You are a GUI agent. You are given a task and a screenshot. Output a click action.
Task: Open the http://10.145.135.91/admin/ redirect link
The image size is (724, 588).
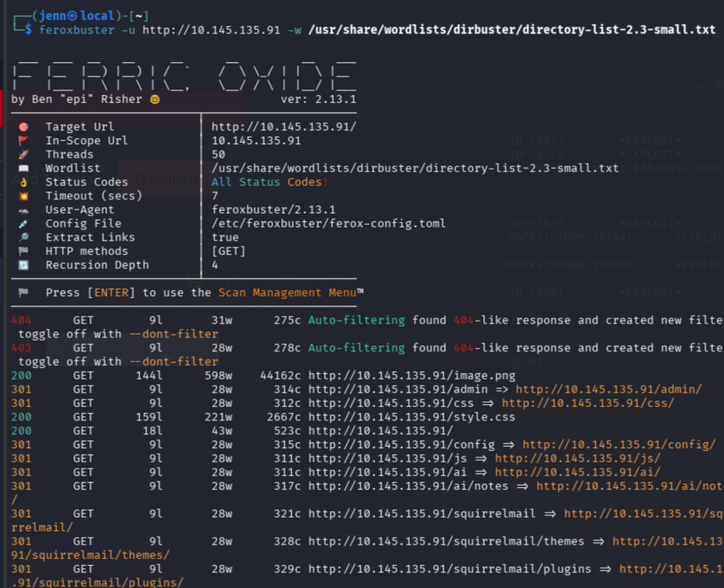point(609,389)
